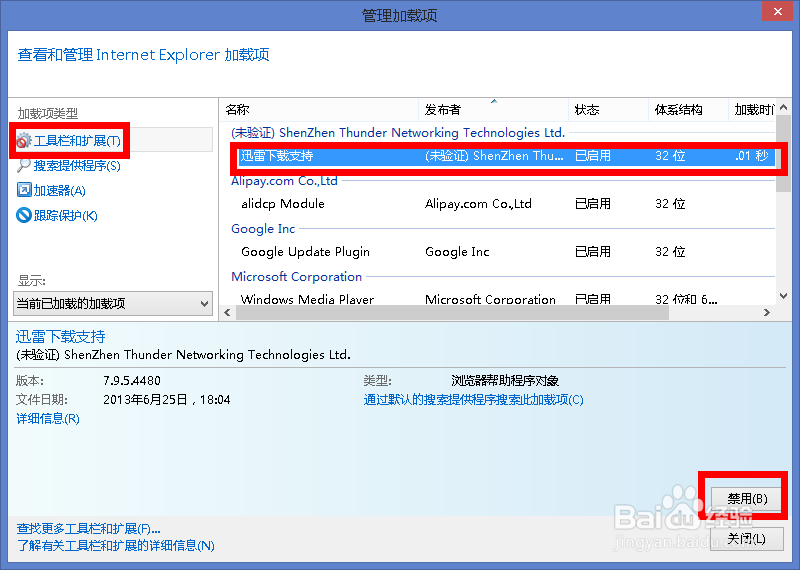Click the Microsoft Corporation group header

[x=296, y=277]
